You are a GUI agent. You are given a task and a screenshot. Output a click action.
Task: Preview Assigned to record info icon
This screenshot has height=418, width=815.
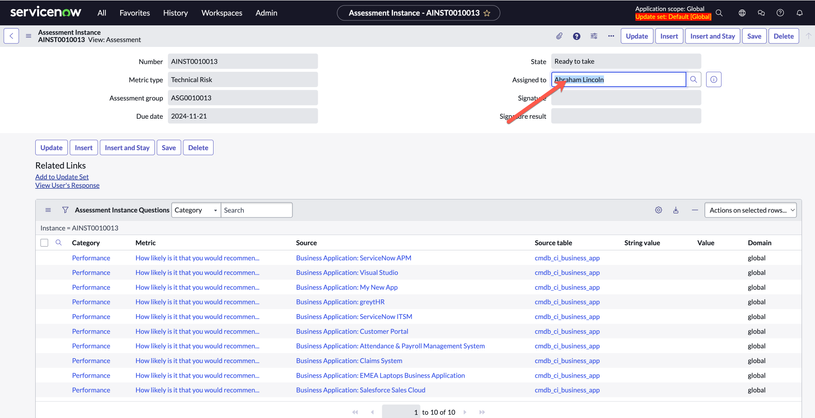pyautogui.click(x=714, y=80)
